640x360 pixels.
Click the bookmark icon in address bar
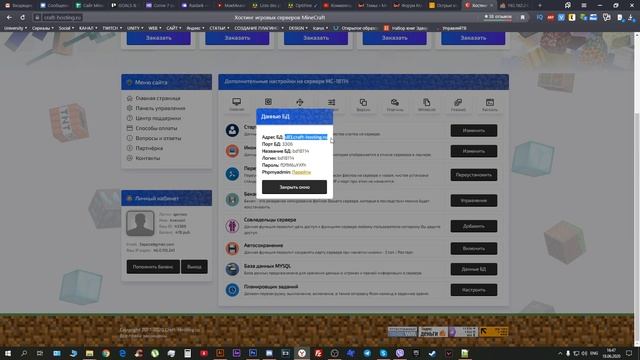[522, 18]
